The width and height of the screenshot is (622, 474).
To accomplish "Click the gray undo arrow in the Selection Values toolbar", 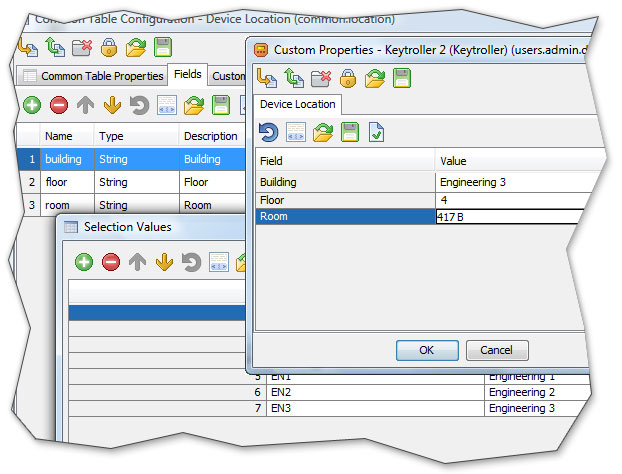I will tap(191, 262).
